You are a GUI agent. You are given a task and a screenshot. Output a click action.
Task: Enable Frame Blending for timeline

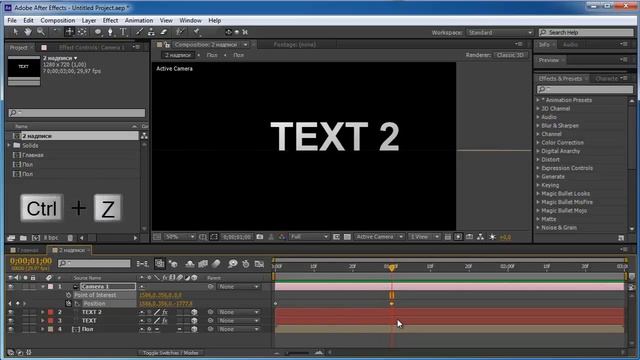click(203, 264)
